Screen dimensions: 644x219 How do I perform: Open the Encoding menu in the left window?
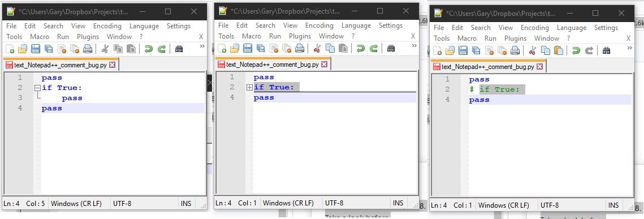(x=107, y=26)
